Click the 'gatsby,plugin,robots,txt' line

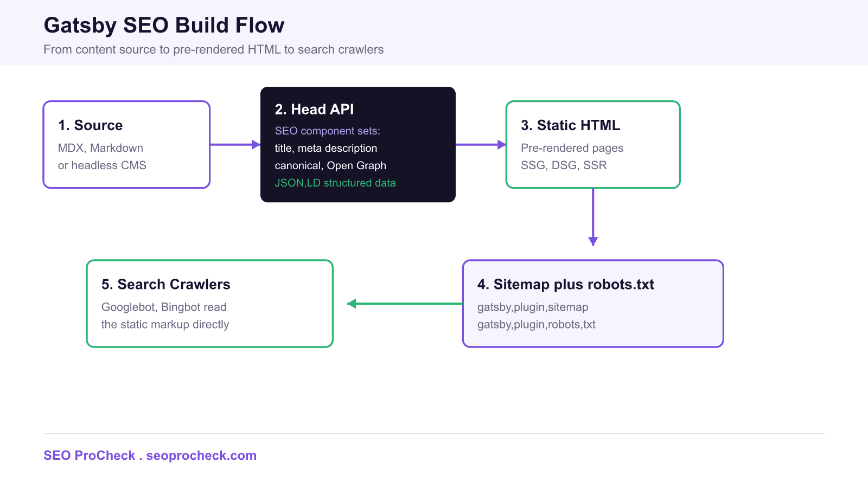pos(537,325)
